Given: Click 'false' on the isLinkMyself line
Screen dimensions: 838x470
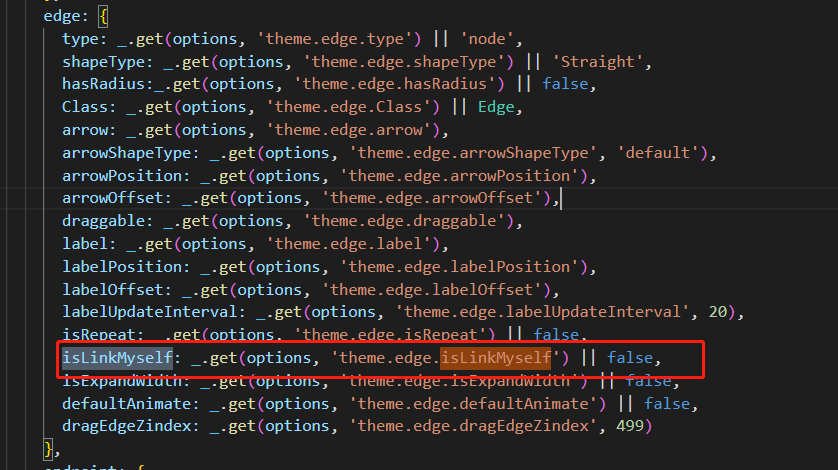Looking at the screenshot, I should (x=630, y=358).
